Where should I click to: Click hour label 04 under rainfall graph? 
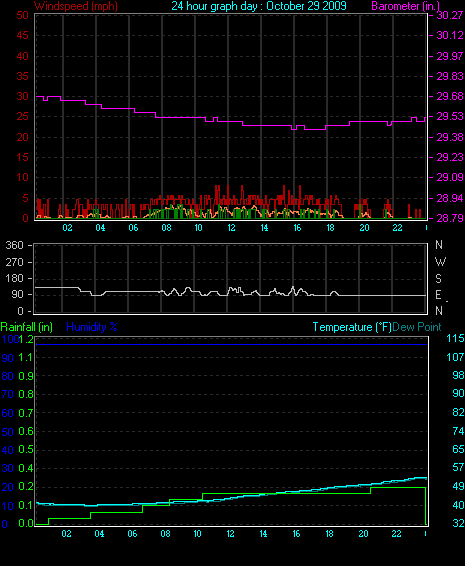pyautogui.click(x=99, y=534)
